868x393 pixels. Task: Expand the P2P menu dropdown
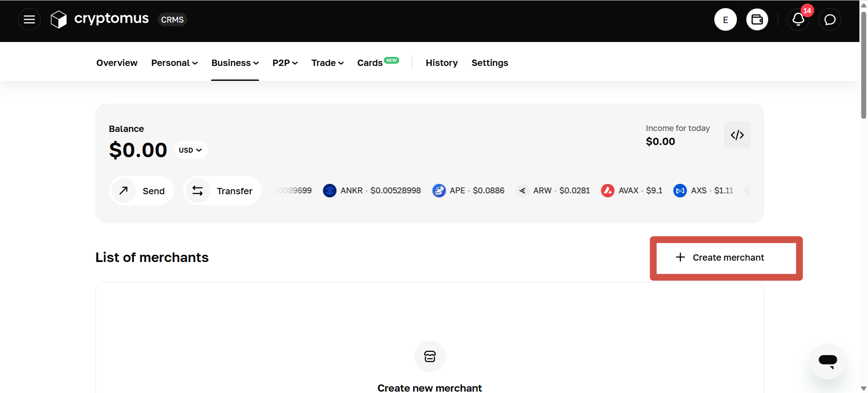pos(285,63)
